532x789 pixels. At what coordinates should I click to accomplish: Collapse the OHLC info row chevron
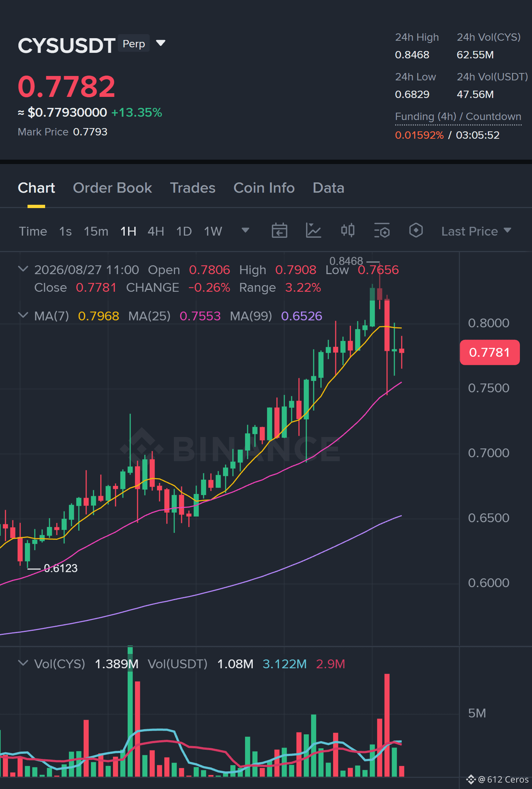pyautogui.click(x=23, y=269)
